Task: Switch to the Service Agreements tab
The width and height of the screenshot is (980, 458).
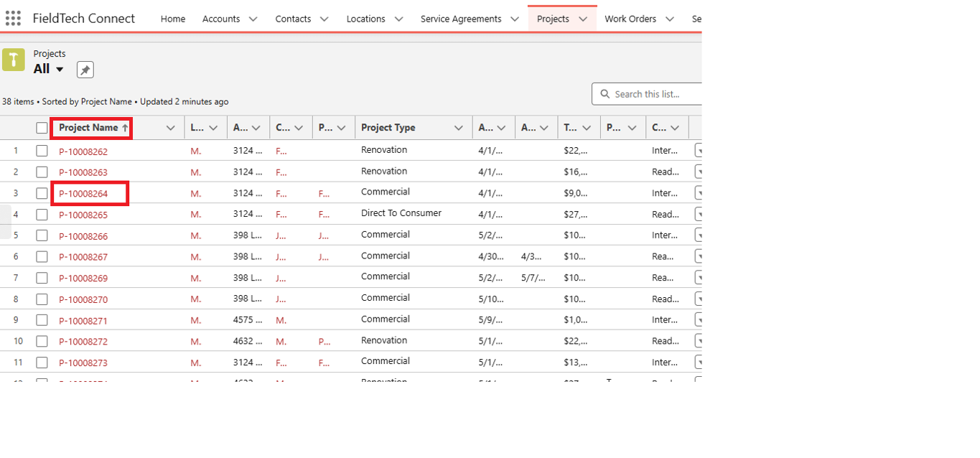Action: 460,19
